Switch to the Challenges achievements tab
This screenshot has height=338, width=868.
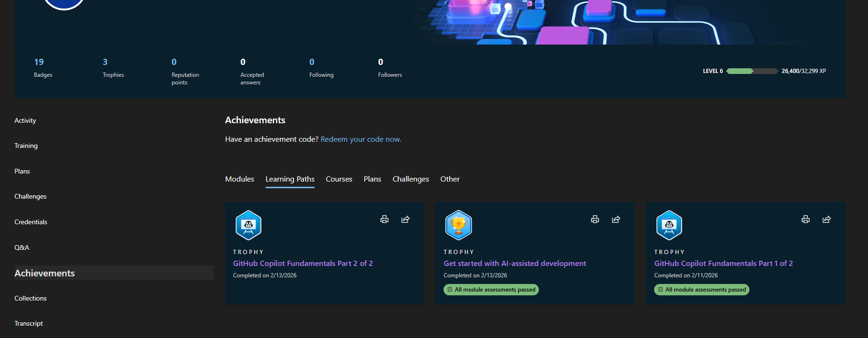pos(411,179)
